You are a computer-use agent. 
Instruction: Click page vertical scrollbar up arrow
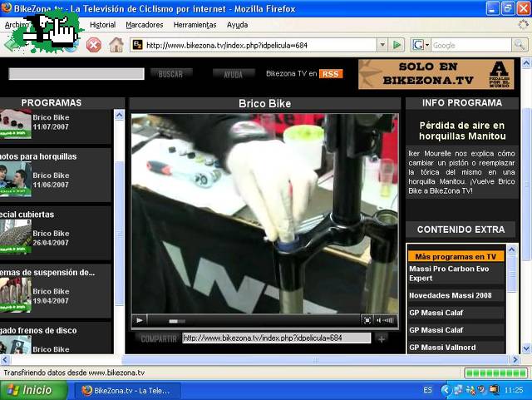pyautogui.click(x=526, y=63)
